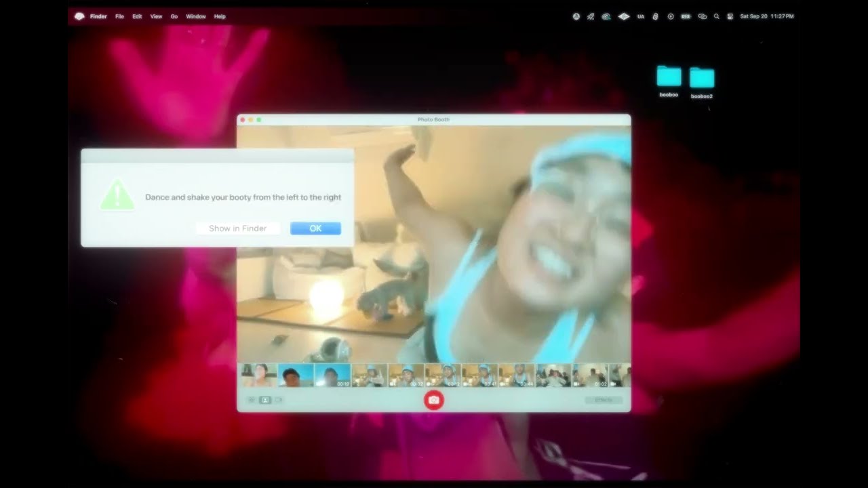Click the red camera capture button
The height and width of the screenshot is (488, 868).
[434, 401]
